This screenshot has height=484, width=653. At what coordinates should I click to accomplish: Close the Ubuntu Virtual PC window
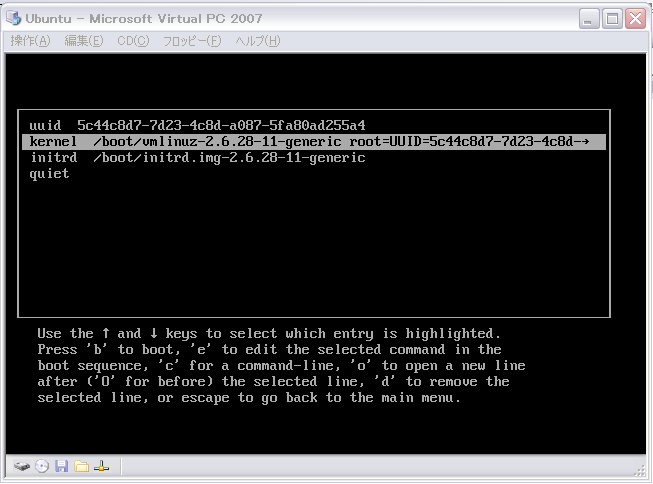point(636,19)
